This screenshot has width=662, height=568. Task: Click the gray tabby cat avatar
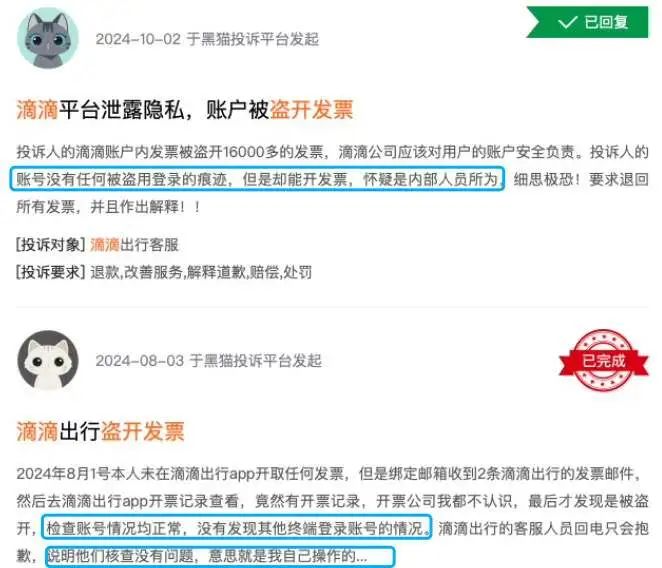click(x=48, y=38)
